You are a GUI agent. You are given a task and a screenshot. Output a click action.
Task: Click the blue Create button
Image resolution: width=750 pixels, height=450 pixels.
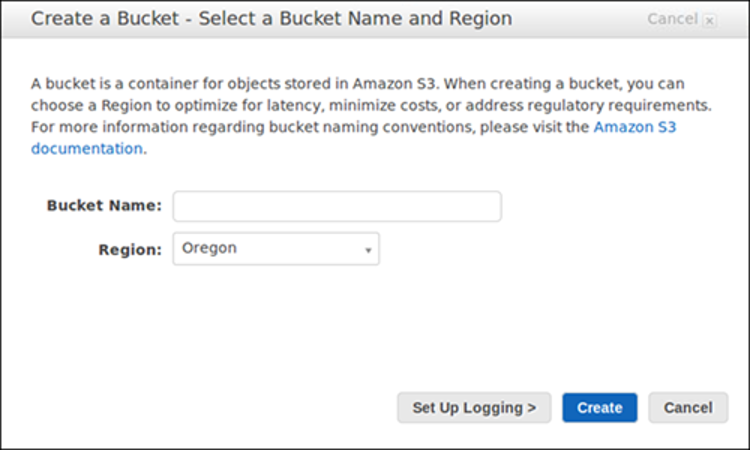point(600,408)
